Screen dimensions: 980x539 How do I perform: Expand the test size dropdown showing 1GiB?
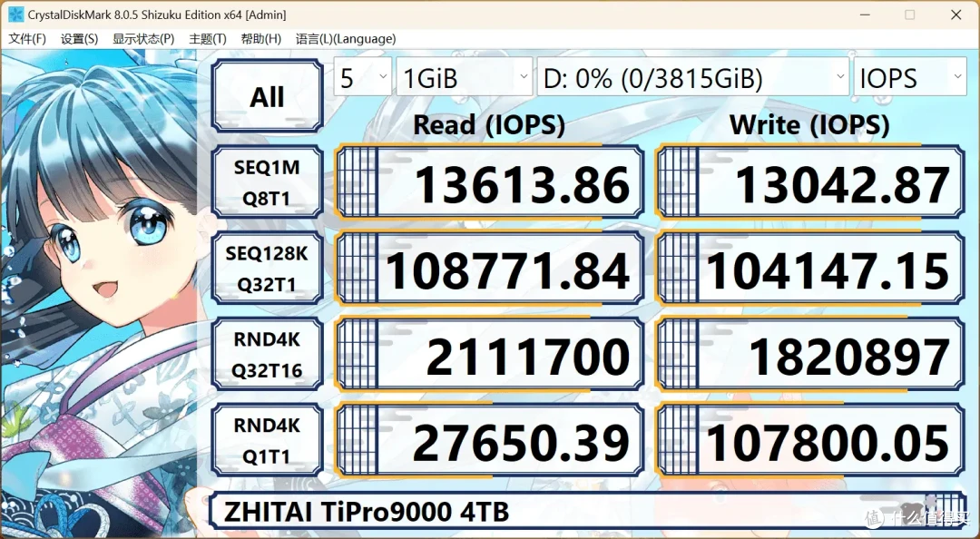tap(465, 77)
